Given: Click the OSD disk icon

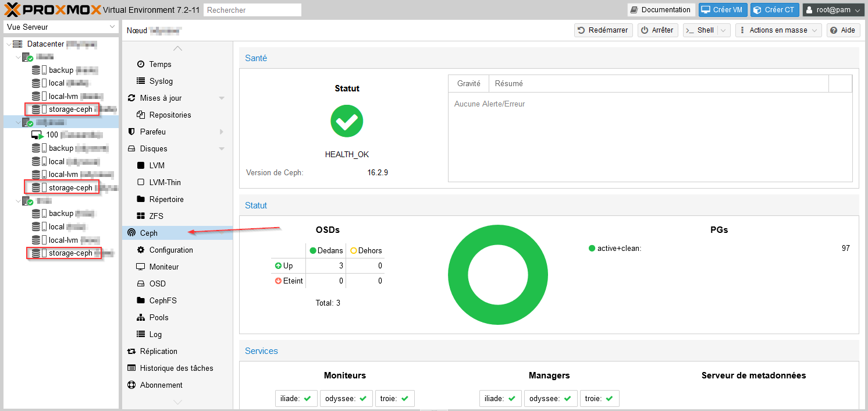Looking at the screenshot, I should click(x=140, y=284).
